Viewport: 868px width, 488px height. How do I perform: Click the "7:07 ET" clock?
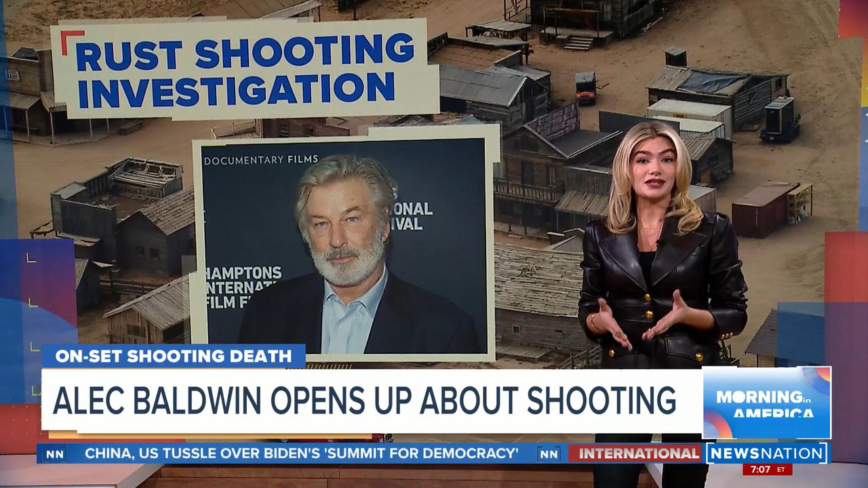pos(767,469)
